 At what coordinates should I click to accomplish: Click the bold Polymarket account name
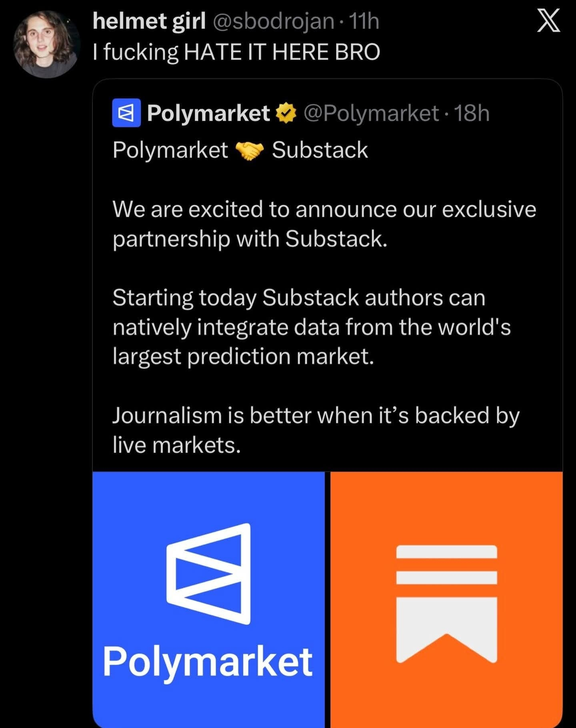pyautogui.click(x=208, y=113)
